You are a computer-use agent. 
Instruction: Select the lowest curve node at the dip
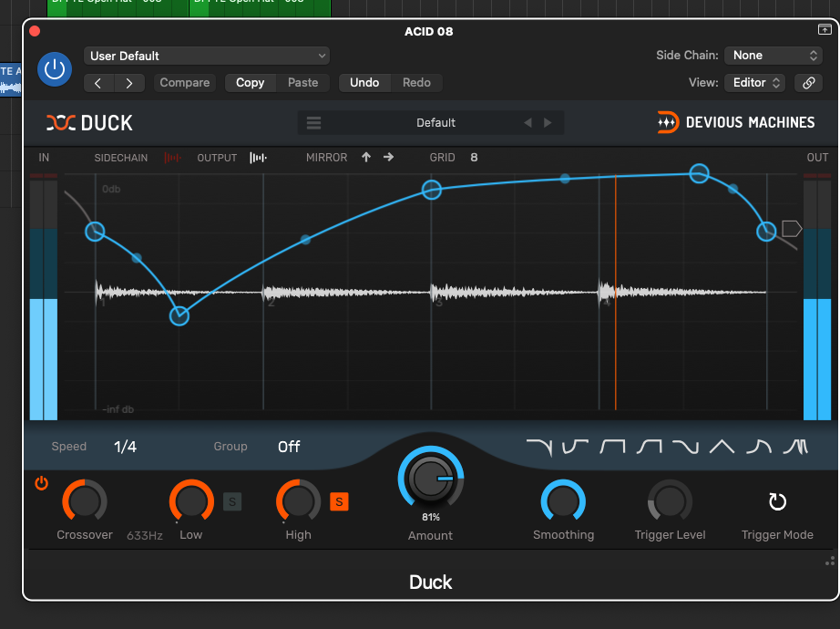click(x=179, y=316)
